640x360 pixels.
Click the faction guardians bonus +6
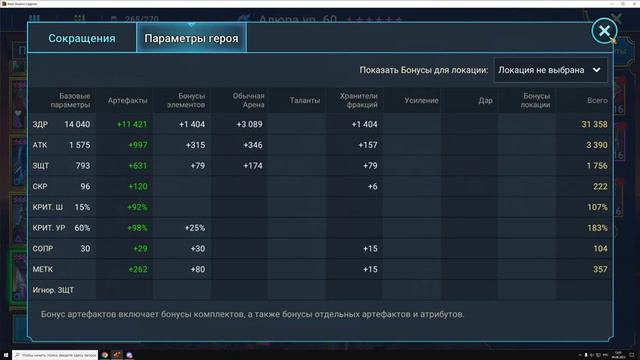(372, 187)
